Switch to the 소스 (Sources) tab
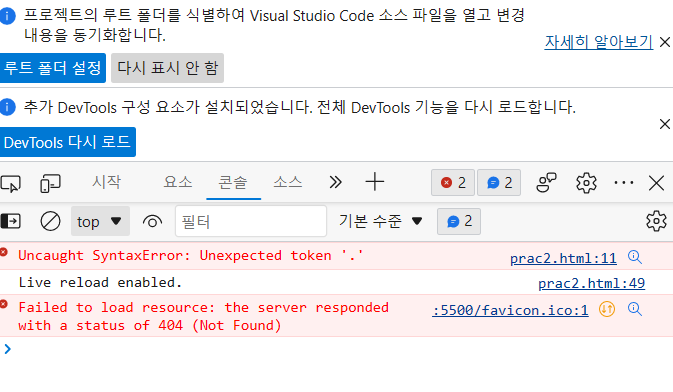 click(x=288, y=182)
